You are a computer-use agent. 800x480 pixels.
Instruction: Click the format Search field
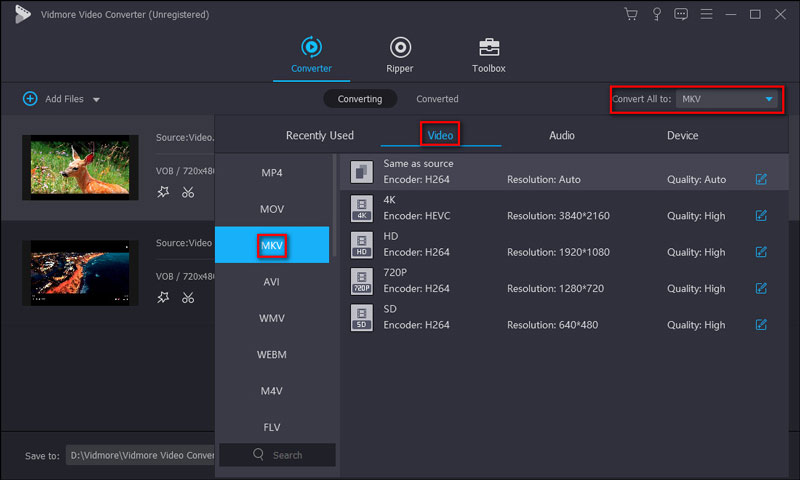point(278,455)
